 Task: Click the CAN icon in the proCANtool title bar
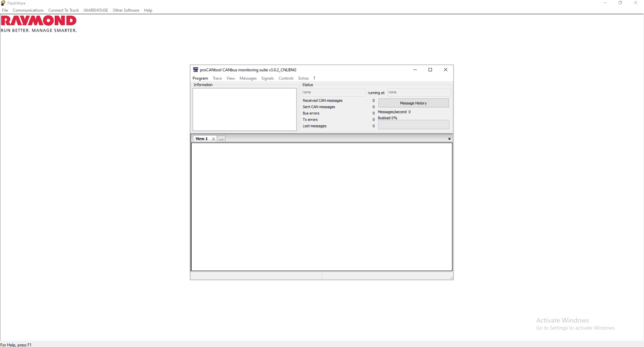[196, 70]
